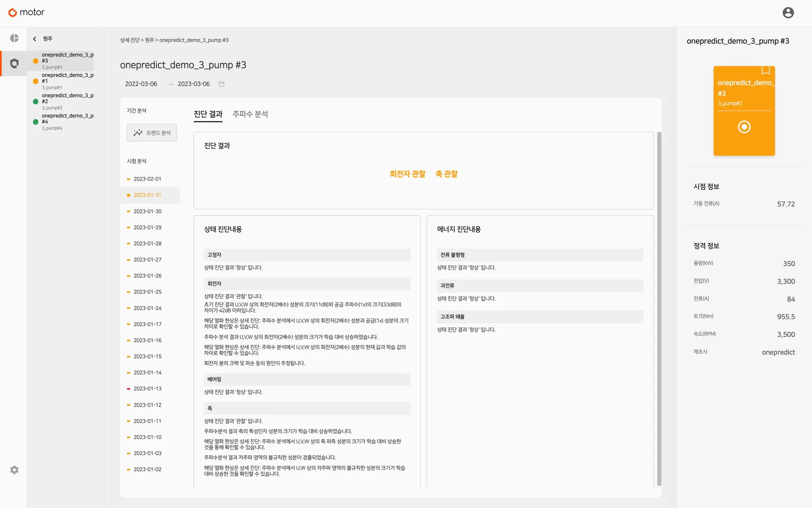This screenshot has height=508, width=812.
Task: Click the start date 2022-03-06 field
Action: [x=141, y=84]
